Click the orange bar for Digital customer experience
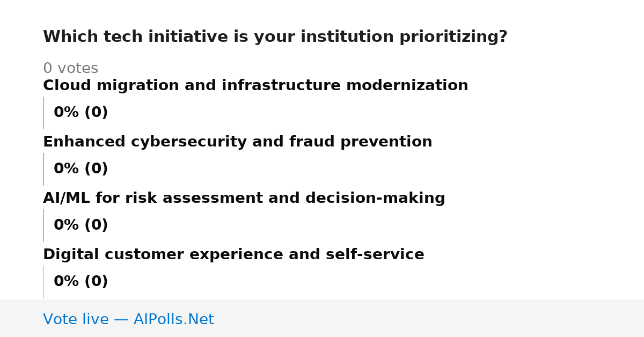The height and width of the screenshot is (337, 644). click(x=43, y=282)
